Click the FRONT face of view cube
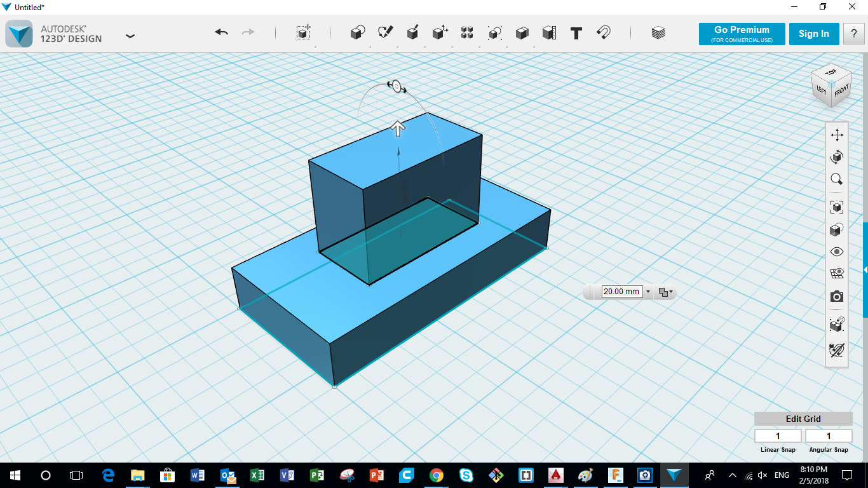The image size is (868, 488). click(x=841, y=92)
